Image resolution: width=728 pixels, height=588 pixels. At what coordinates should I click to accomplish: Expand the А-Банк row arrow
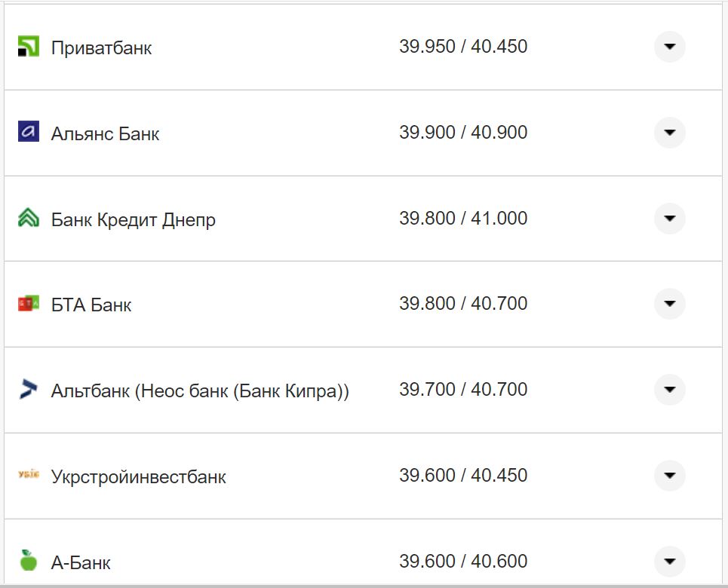pos(669,561)
